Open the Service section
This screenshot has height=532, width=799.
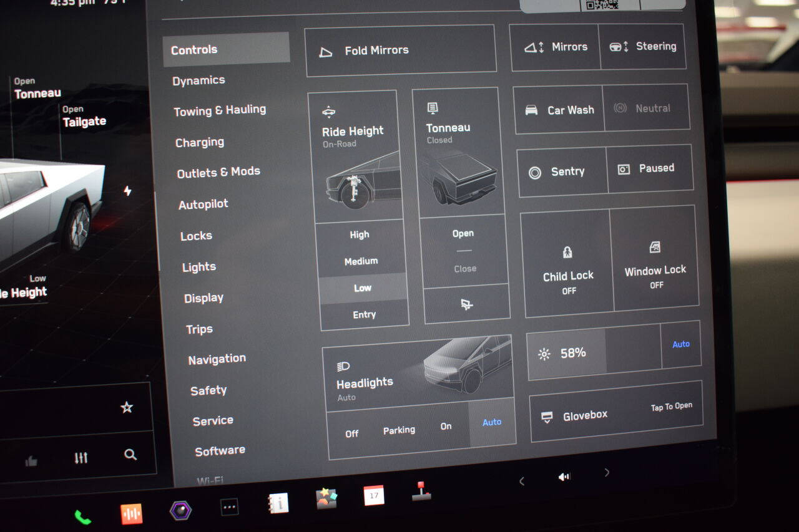(213, 421)
